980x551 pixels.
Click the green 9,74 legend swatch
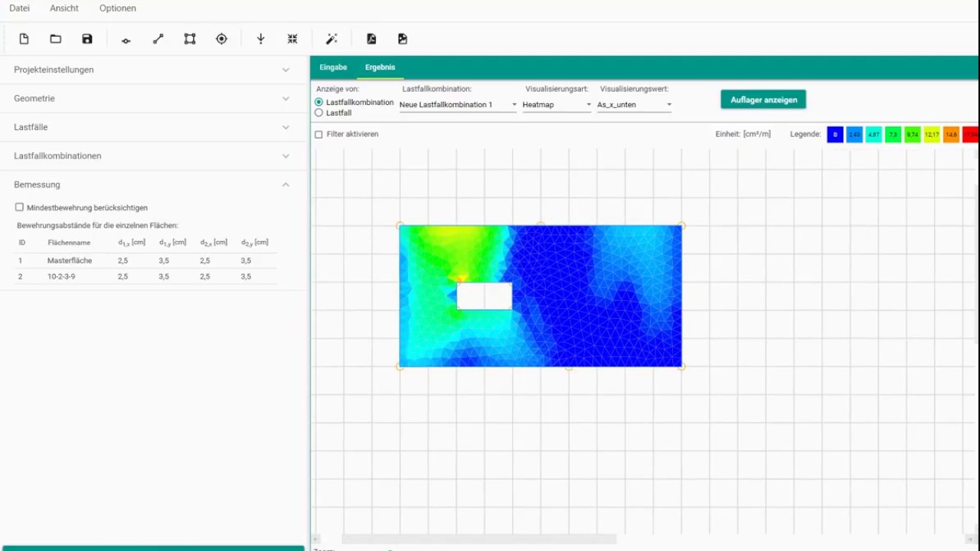[912, 135]
